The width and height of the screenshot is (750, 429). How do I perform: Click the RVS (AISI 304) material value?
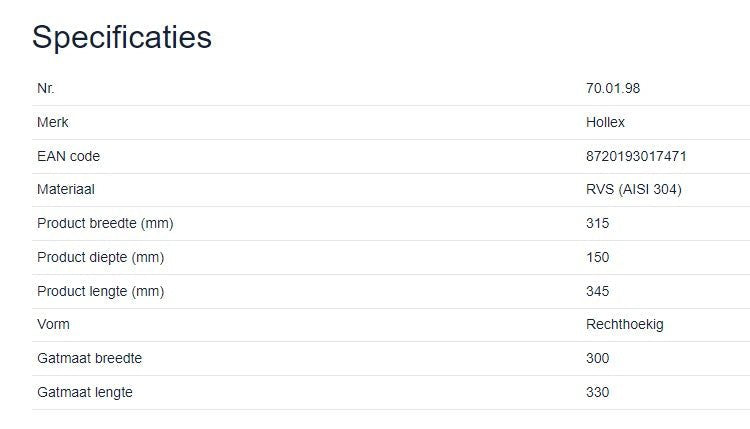point(633,189)
